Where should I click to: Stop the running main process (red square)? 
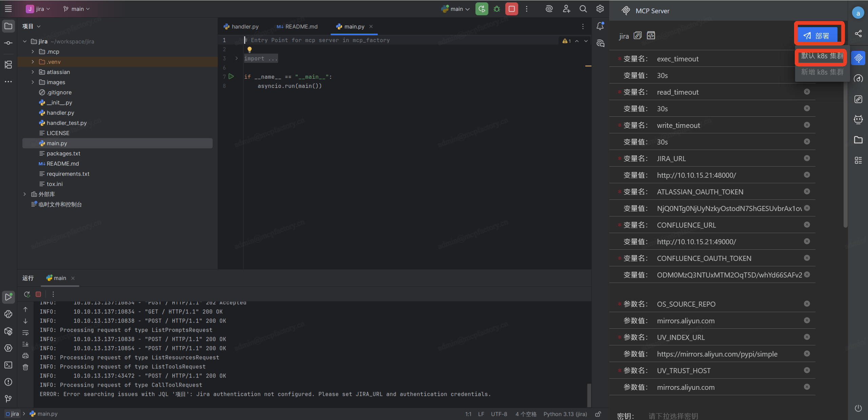512,9
